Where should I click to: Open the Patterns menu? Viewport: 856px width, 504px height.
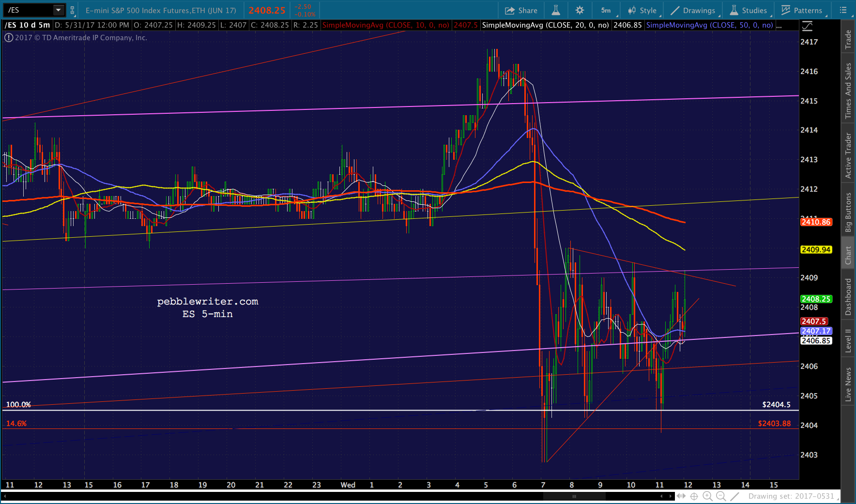tap(802, 10)
